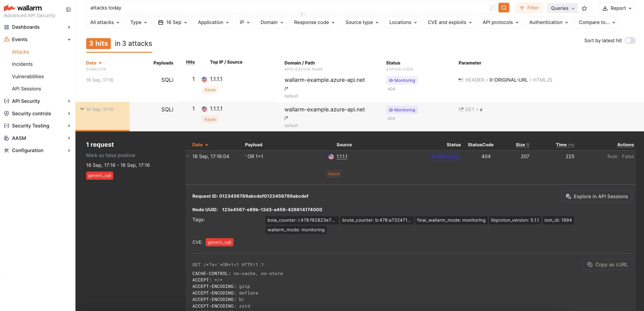This screenshot has width=644, height=311.
Task: Expand the Source type filter
Action: click(x=361, y=22)
